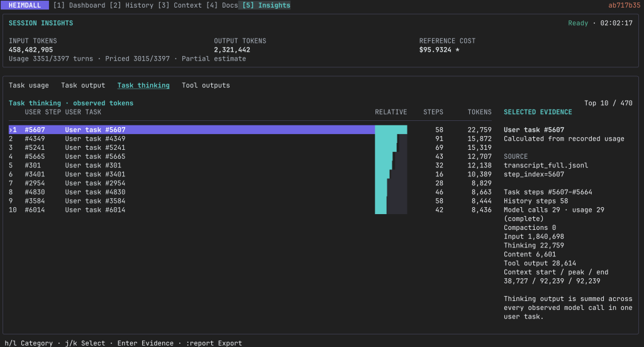Click the Enter Evidence hint

(x=145, y=343)
